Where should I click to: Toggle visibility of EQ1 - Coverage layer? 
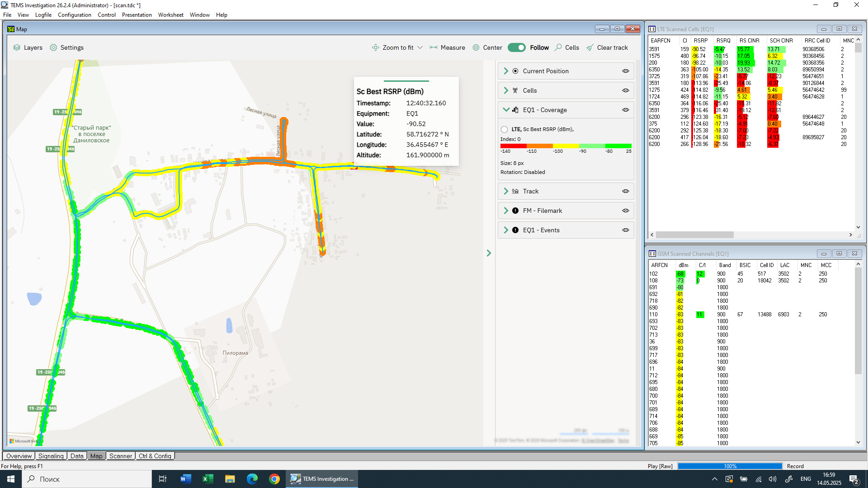(x=626, y=110)
